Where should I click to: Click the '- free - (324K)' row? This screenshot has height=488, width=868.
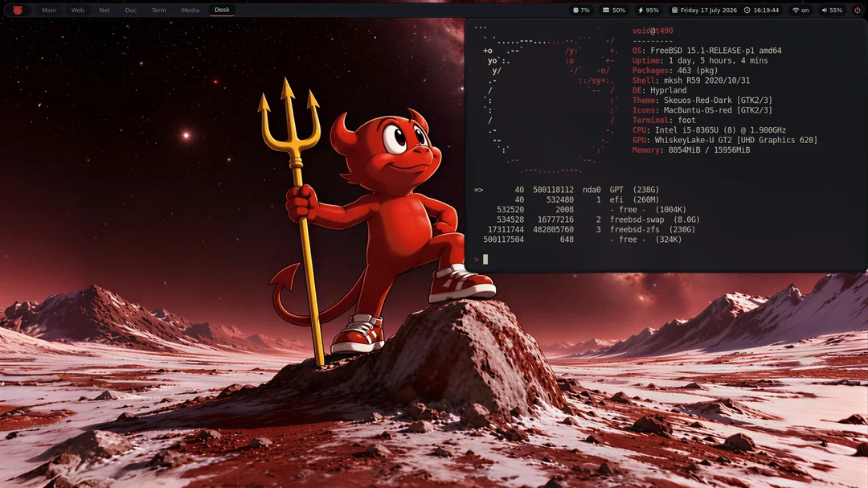point(583,240)
